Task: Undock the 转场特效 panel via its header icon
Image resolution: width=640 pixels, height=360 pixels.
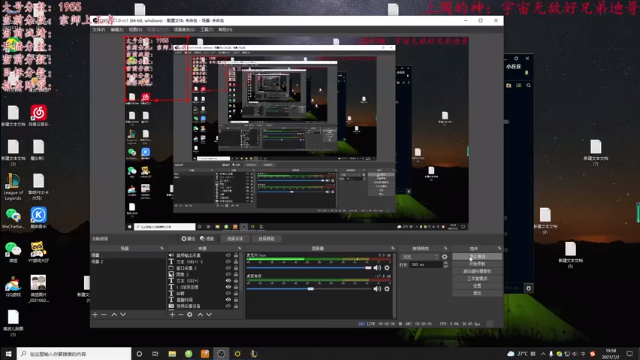Action: [x=445, y=248]
